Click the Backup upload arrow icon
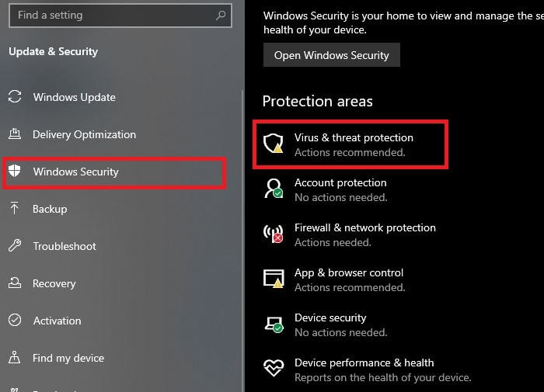The image size is (544, 392). click(x=15, y=209)
